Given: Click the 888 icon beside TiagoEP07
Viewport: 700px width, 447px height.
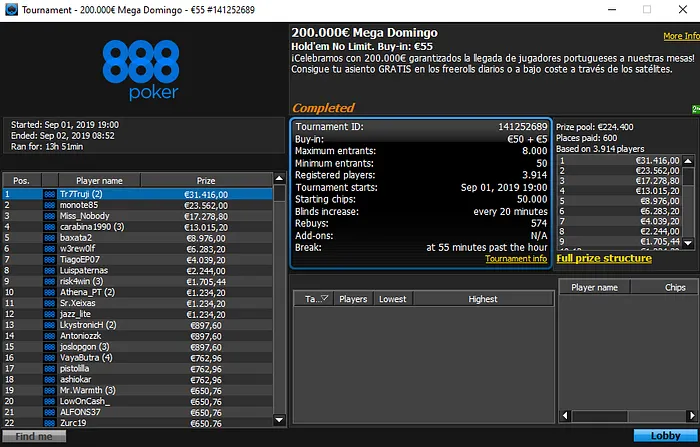Looking at the screenshot, I should (x=50, y=260).
